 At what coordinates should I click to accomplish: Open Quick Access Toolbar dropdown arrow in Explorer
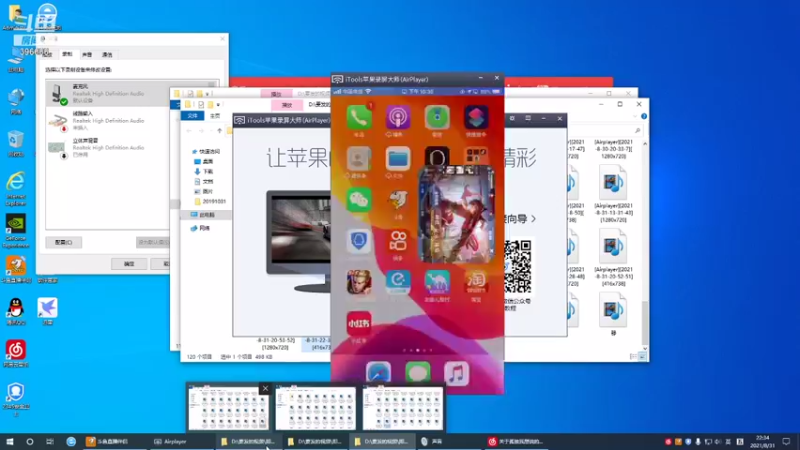[218, 105]
